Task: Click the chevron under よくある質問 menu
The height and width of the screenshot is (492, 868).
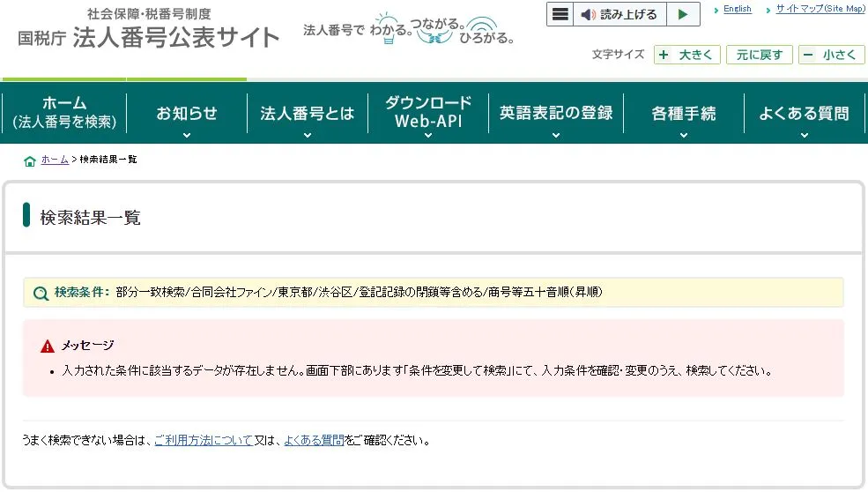Action: [x=804, y=135]
